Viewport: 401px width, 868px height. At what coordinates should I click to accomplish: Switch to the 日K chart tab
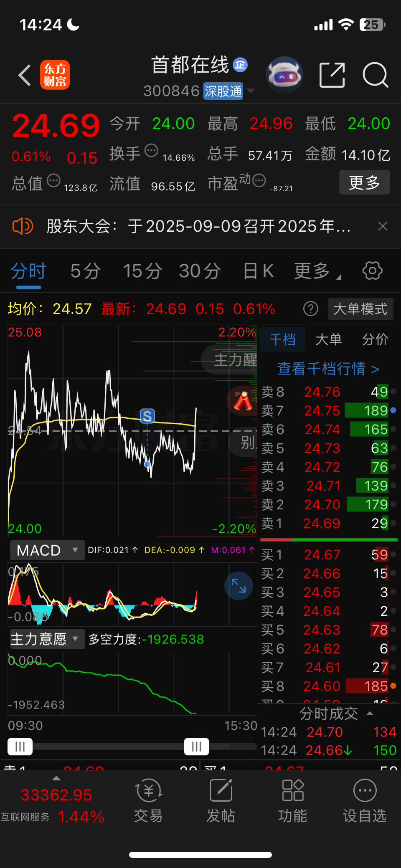(259, 271)
